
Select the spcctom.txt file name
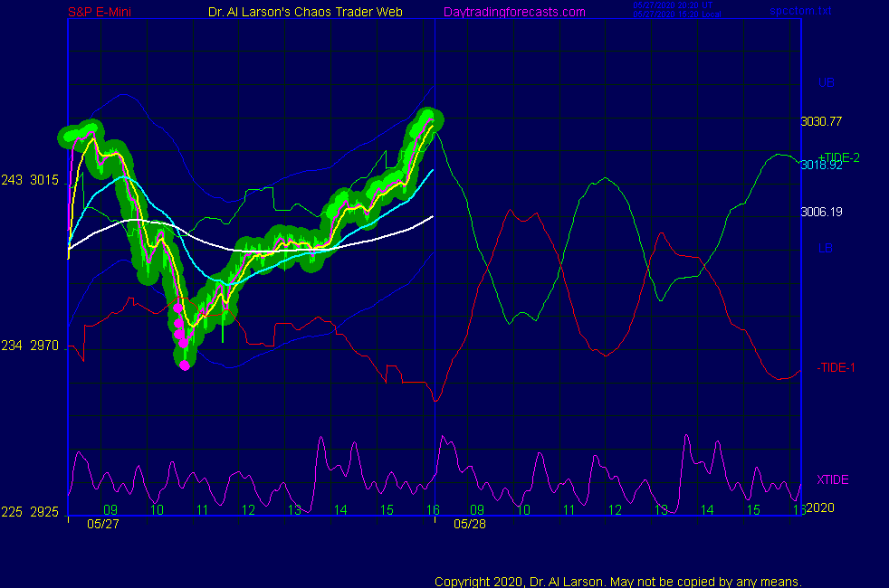click(800, 11)
